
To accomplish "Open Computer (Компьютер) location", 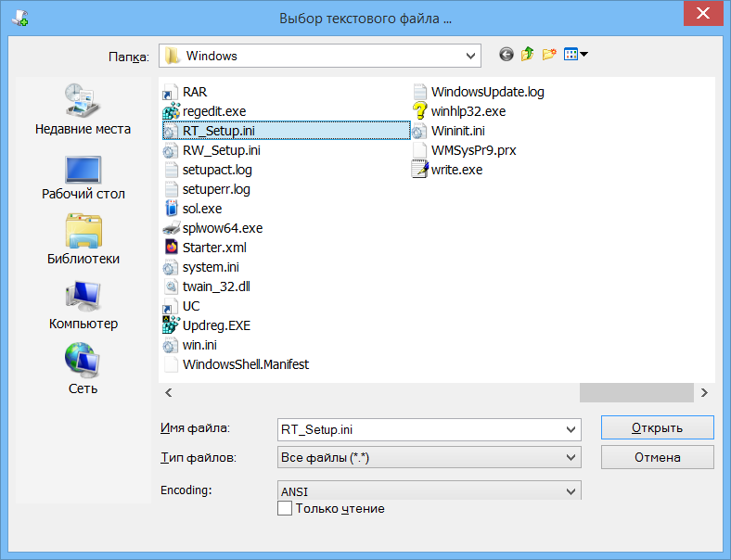I will tap(83, 305).
